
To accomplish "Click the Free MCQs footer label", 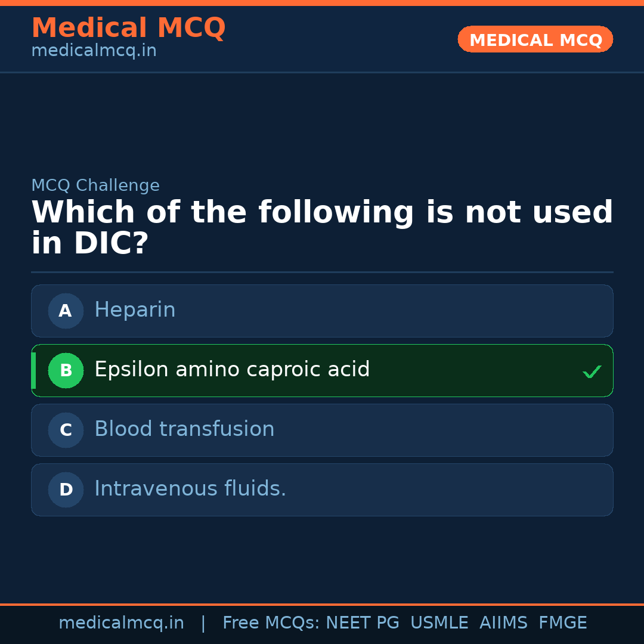I will tap(271, 623).
